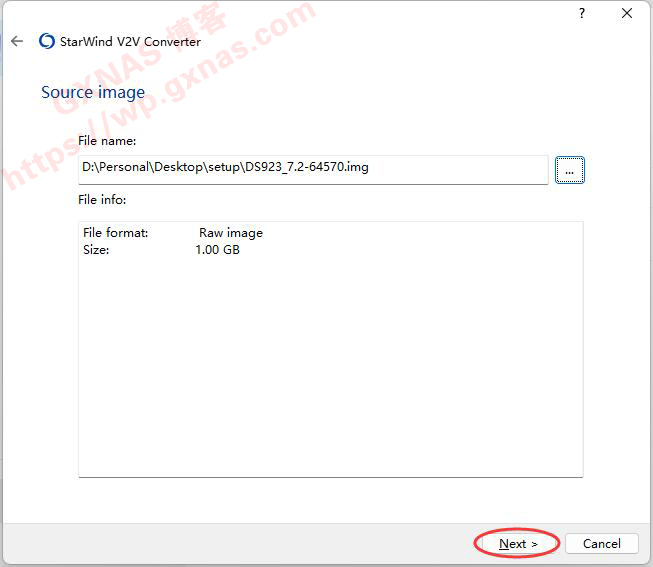Close the V2V Converter window
The width and height of the screenshot is (653, 567).
point(627,13)
